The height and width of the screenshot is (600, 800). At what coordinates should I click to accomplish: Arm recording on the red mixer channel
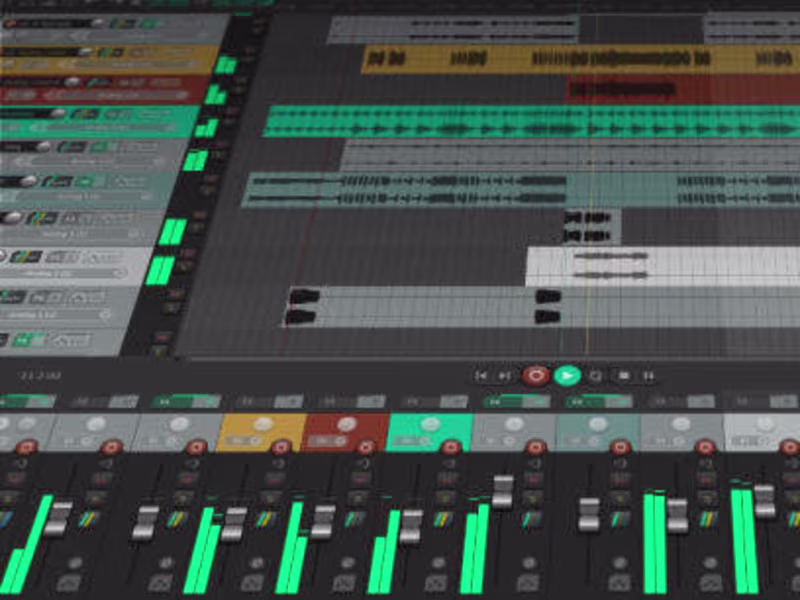coord(366,447)
